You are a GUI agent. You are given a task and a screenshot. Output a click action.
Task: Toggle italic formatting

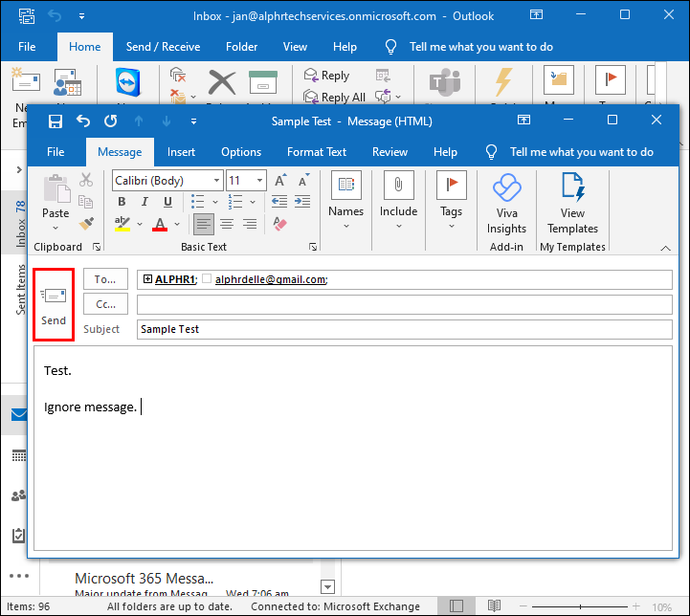click(143, 202)
